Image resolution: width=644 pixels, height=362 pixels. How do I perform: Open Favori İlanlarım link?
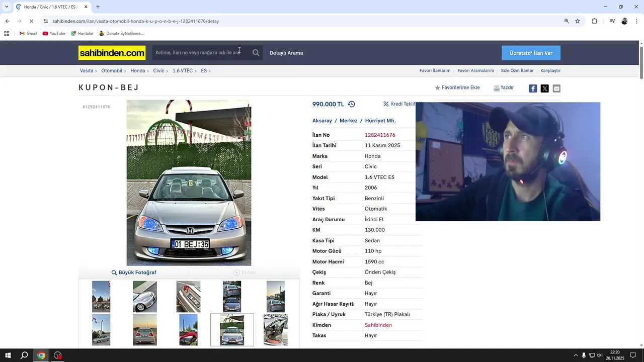click(x=435, y=71)
